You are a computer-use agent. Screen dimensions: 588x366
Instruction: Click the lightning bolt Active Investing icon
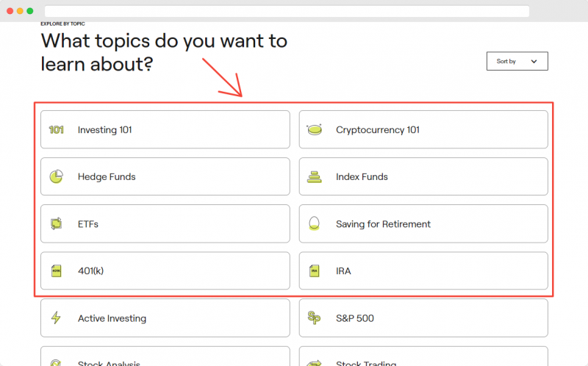[56, 317]
